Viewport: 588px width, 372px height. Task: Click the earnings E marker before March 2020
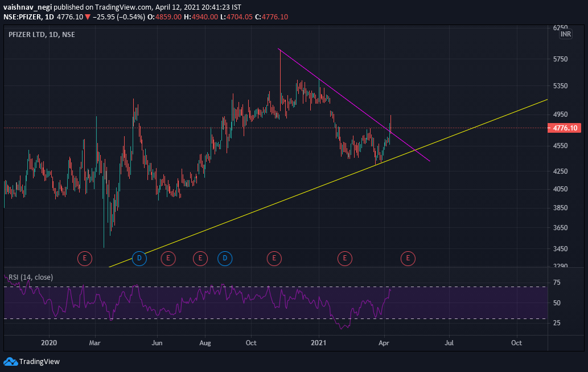tap(85, 258)
